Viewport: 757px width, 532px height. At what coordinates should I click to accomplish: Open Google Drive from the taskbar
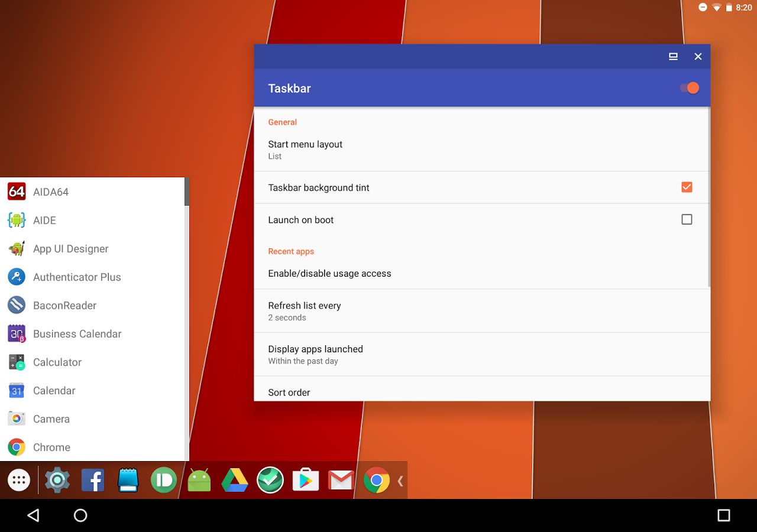coord(235,480)
